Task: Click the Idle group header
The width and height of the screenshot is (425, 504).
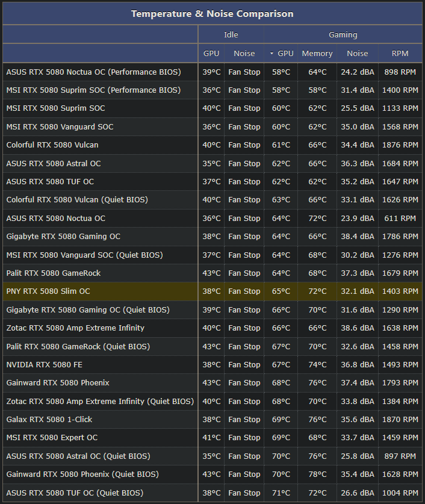Action: (231, 34)
